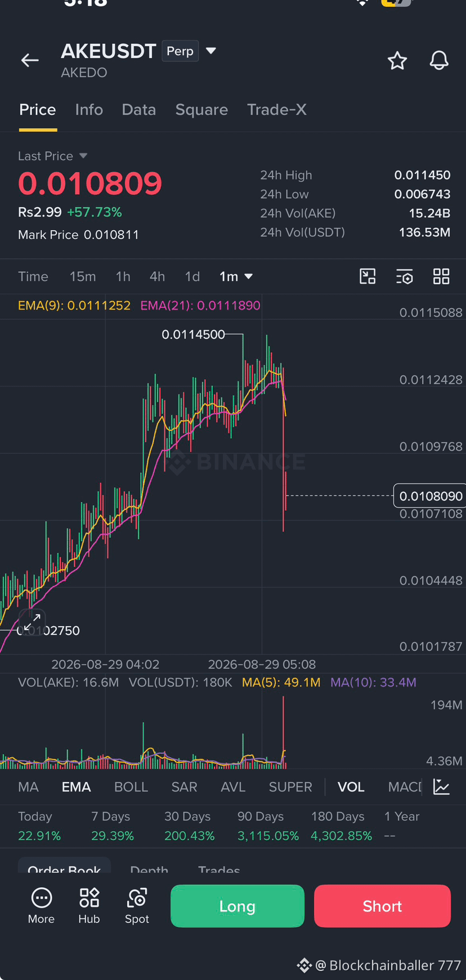Screen dimensions: 466x980
Task: Tap the red Short button
Action: tap(382, 906)
